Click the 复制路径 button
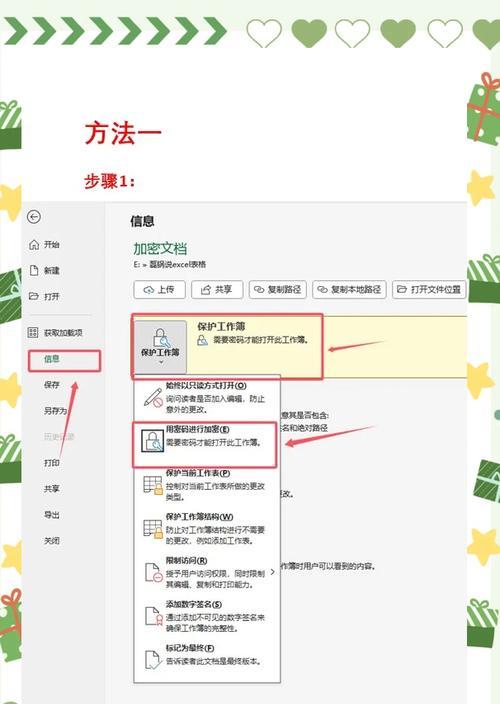 pos(278,290)
